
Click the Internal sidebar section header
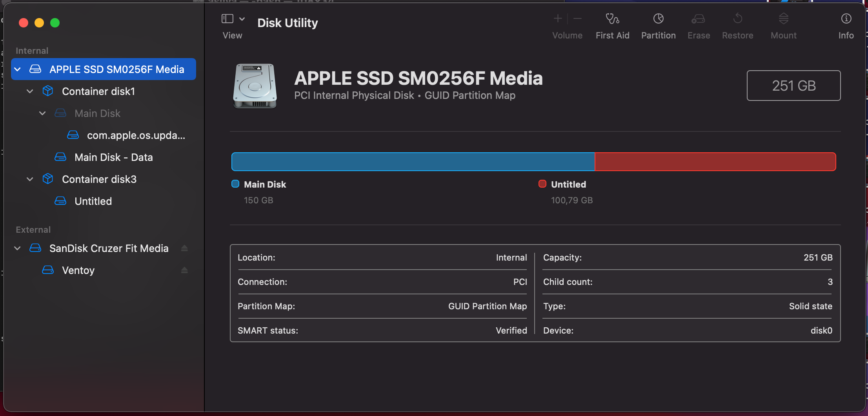(32, 51)
